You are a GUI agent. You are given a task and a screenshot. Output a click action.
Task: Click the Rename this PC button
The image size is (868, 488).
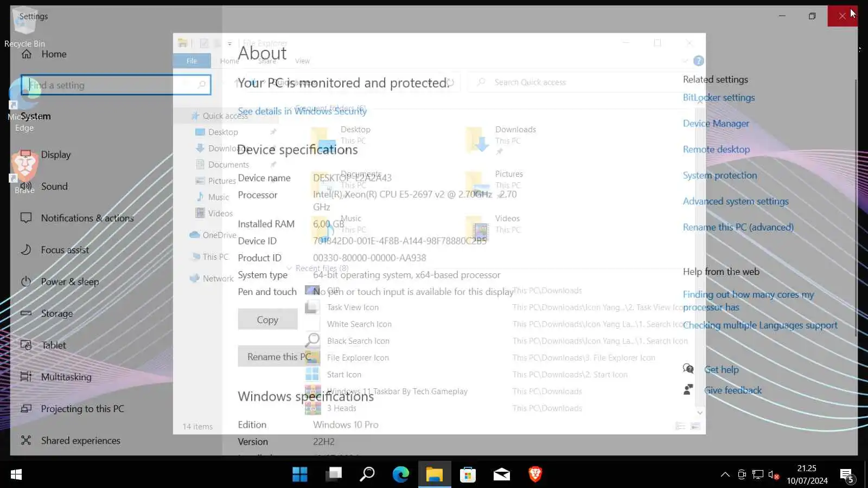pos(279,357)
